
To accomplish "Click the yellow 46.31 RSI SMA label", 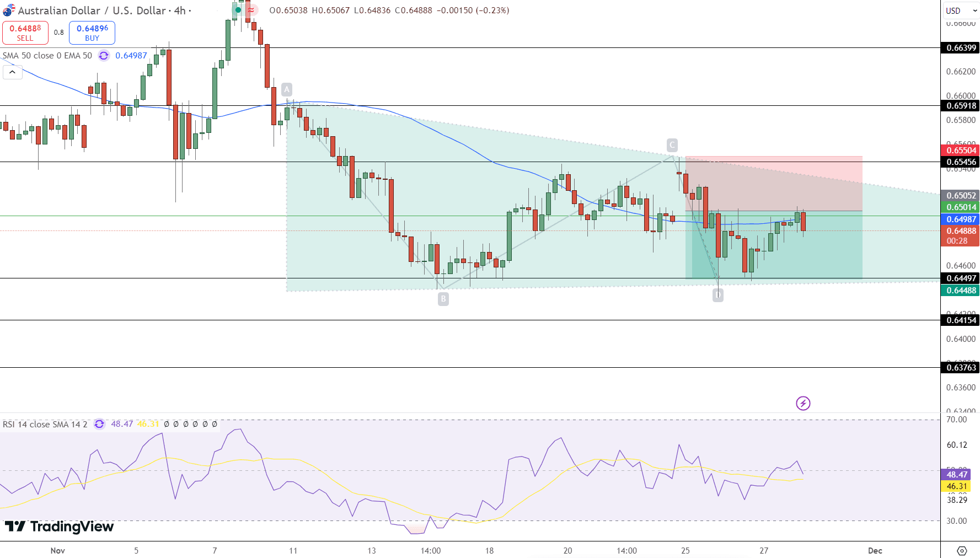I will (x=956, y=486).
